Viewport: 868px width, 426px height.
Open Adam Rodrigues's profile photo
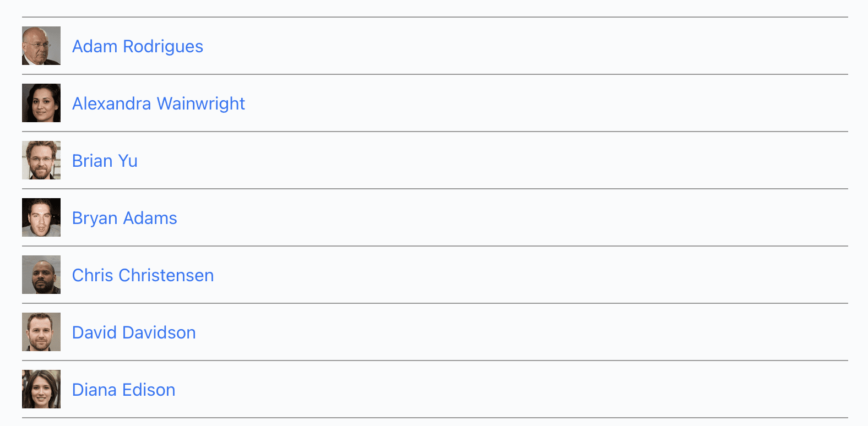pyautogui.click(x=41, y=46)
